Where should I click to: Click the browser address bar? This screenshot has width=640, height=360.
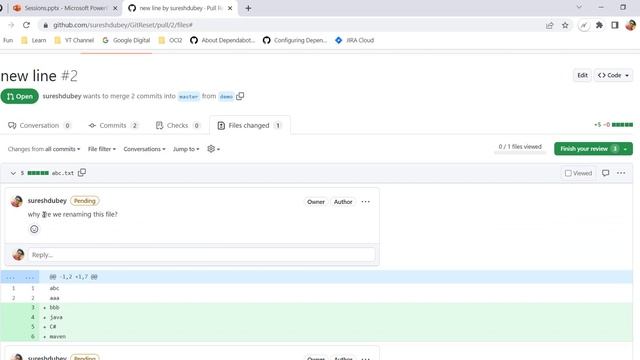click(x=294, y=25)
